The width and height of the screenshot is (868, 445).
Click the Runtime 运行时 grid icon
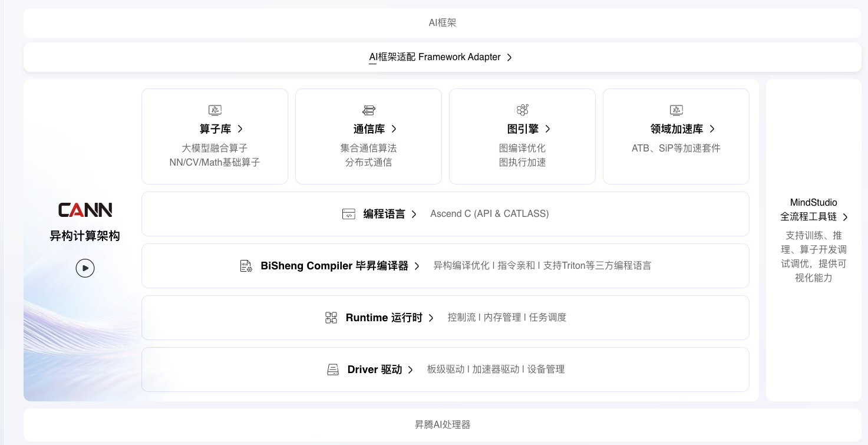tap(331, 318)
